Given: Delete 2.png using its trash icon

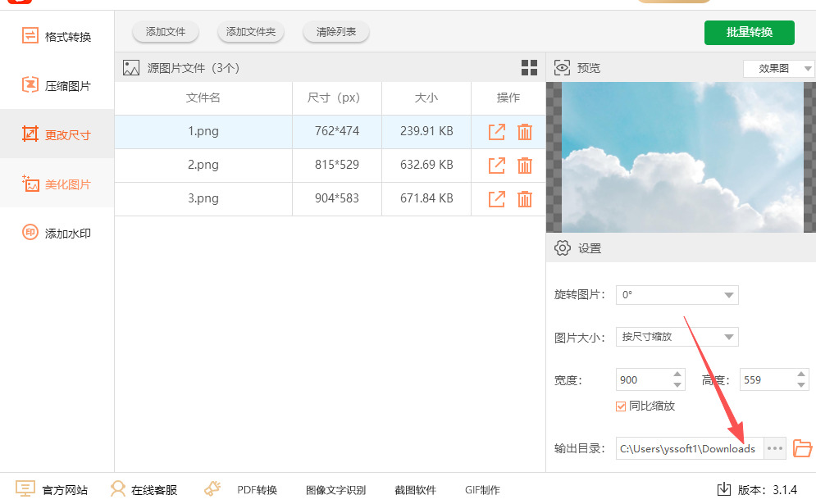Looking at the screenshot, I should click(x=525, y=166).
